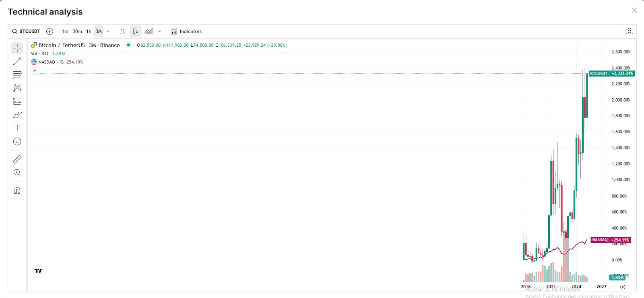Open TradingView logo link

pos(38,271)
